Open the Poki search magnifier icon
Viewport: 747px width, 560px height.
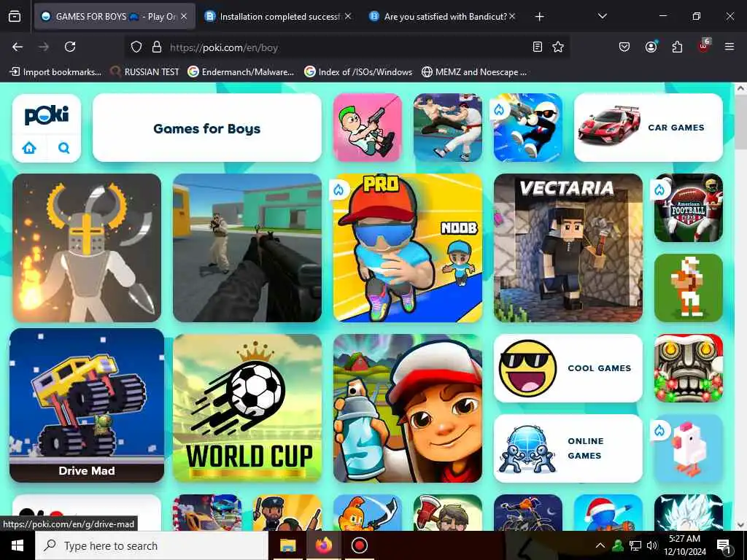[64, 148]
